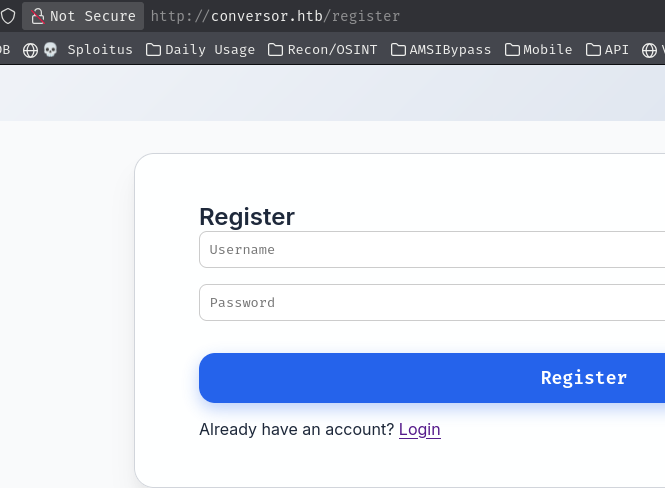Screen dimensions: 665x488
Task: Expand the Recon/OSINT bookmarks folder
Action: (x=332, y=49)
